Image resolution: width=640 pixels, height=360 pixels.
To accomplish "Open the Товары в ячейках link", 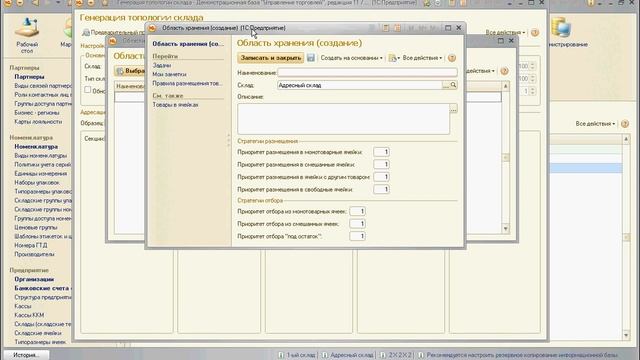I will point(175,105).
